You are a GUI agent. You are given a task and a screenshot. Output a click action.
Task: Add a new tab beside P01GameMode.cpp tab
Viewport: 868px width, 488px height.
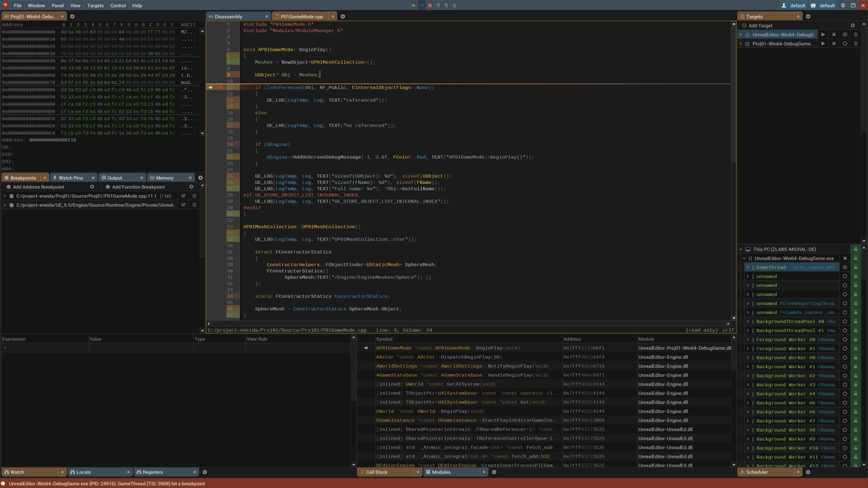pyautogui.click(x=343, y=16)
